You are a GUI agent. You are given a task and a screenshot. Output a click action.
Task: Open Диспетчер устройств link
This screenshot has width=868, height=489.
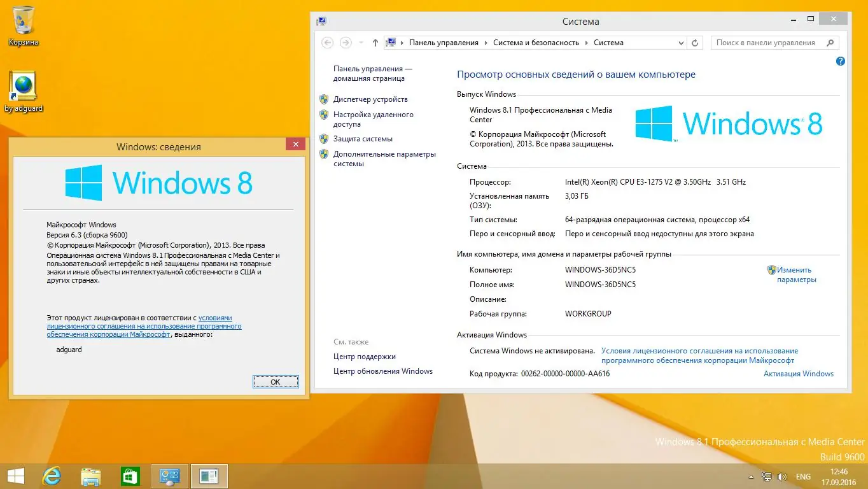point(370,99)
